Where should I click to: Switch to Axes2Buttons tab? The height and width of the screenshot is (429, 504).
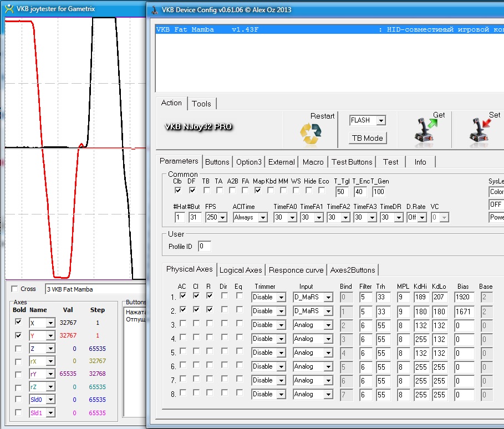352,270
